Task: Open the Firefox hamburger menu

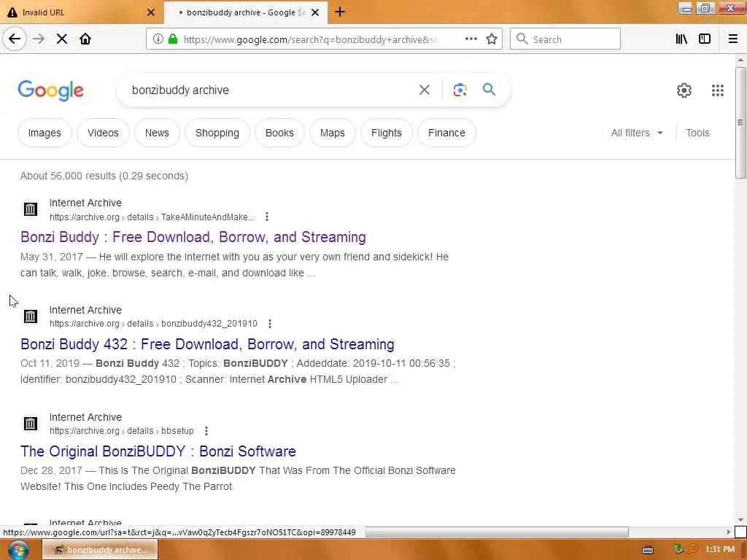Action: (x=733, y=39)
